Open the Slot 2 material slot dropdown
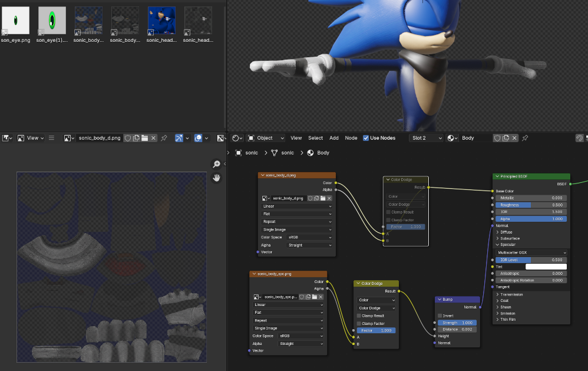This screenshot has height=371, width=588. point(427,138)
